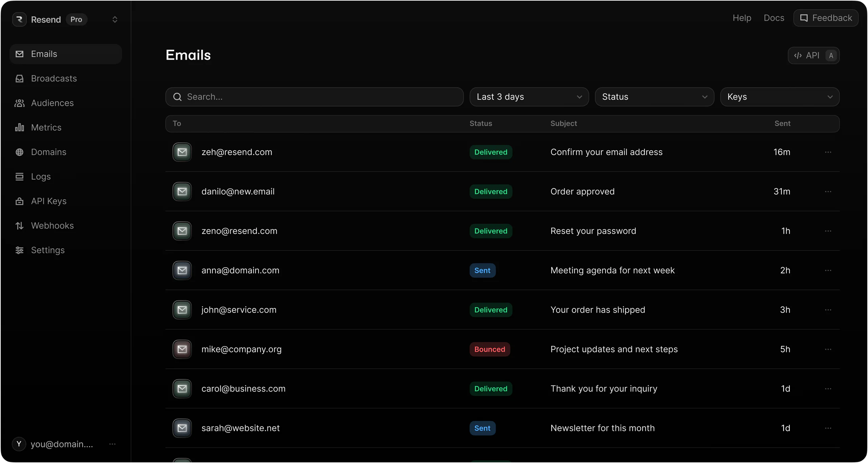Click mail icon for mike@company.org
The image size is (868, 463).
pos(182,349)
